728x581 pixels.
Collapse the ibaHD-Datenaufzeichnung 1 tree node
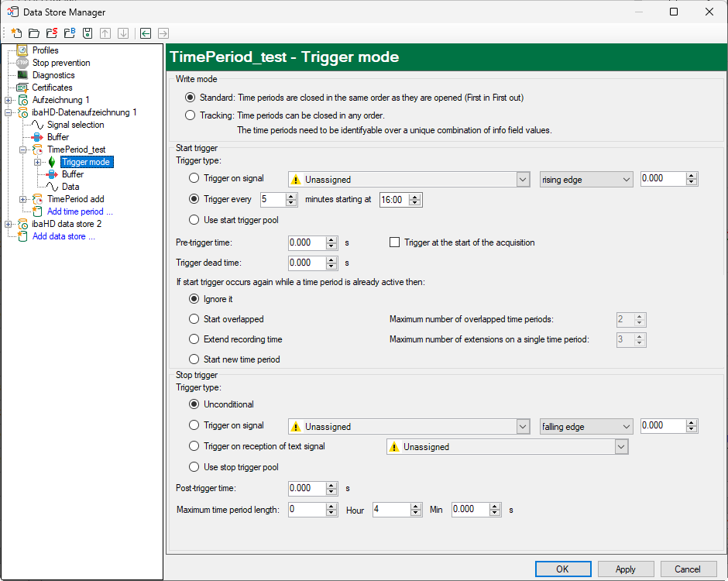[x=8, y=113]
